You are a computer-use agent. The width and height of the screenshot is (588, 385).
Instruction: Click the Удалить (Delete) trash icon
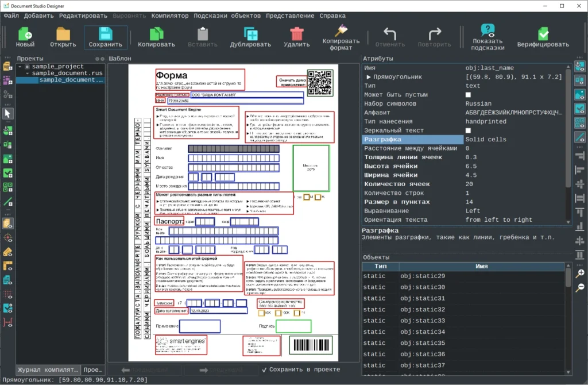click(x=296, y=33)
